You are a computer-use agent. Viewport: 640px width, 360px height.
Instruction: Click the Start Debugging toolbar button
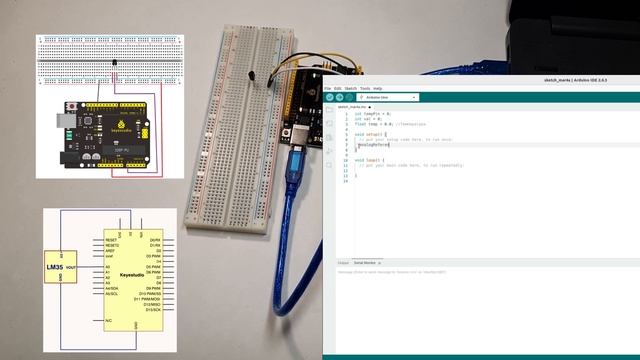coord(349,97)
